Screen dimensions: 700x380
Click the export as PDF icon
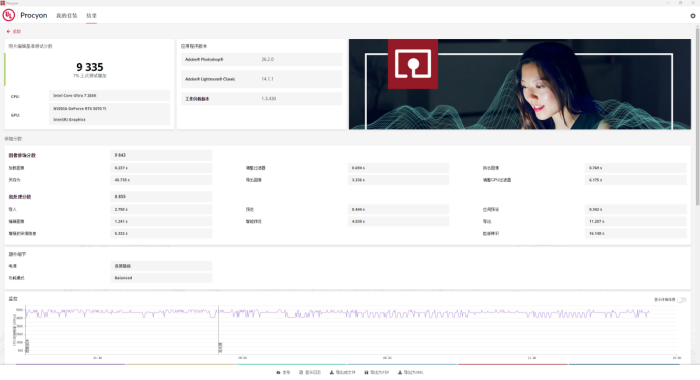click(366, 372)
